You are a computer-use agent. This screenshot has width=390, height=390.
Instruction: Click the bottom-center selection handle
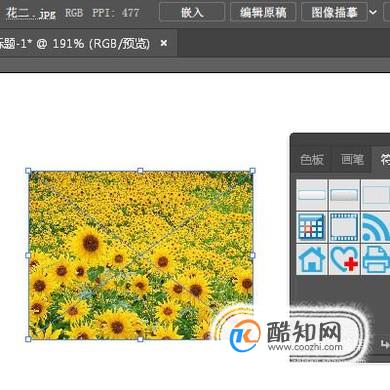[x=140, y=339]
